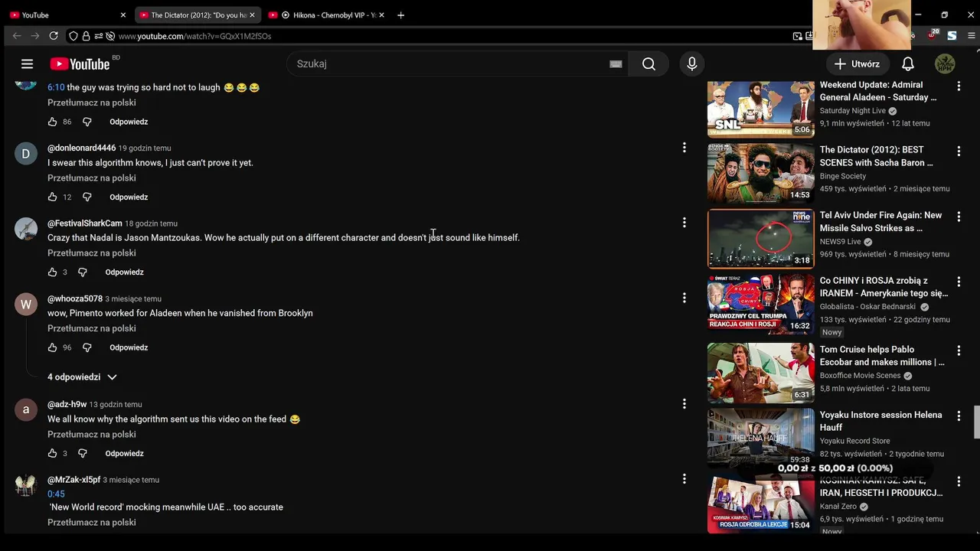Open the KOSINIAK-KAMYSZ Kanał Zero thumbnail

tap(761, 504)
